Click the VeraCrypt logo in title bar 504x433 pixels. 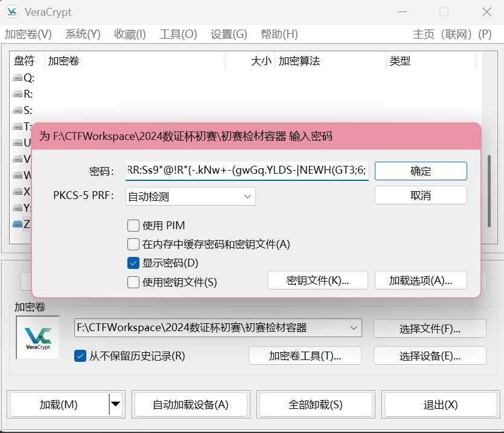[12, 11]
